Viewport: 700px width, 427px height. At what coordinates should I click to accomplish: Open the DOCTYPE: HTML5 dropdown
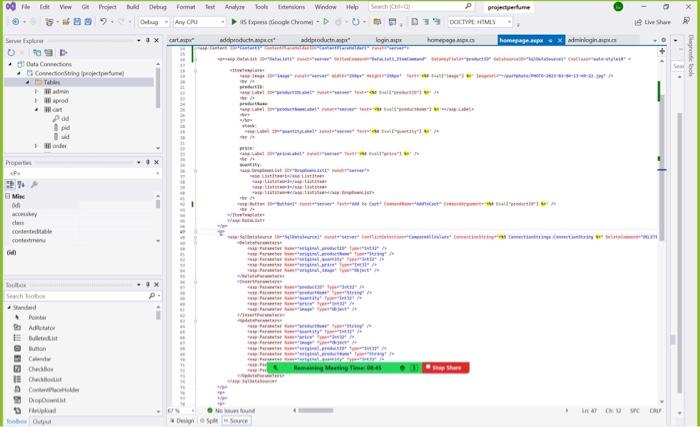[x=480, y=22]
